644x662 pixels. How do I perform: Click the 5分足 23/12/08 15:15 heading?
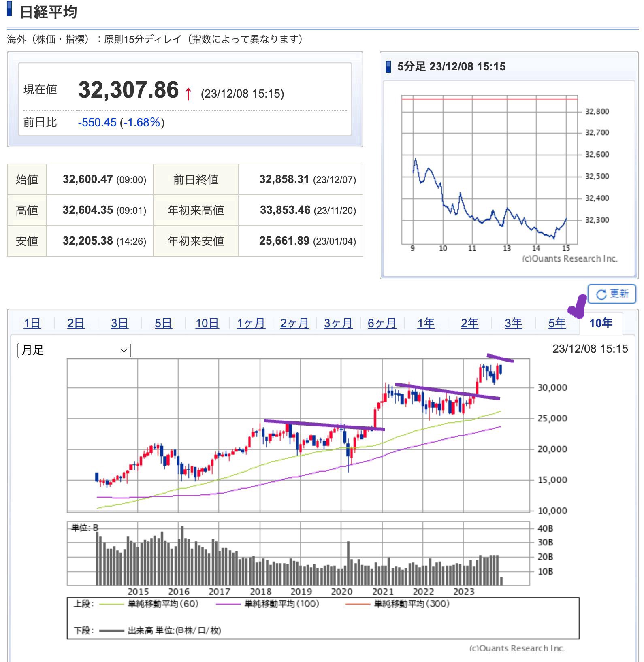point(452,67)
